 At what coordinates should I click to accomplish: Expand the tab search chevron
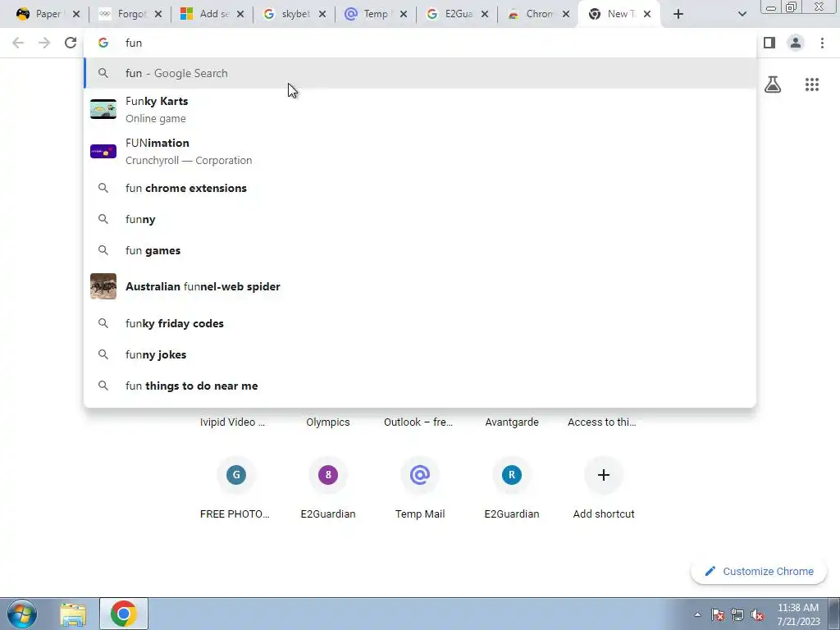742,15
